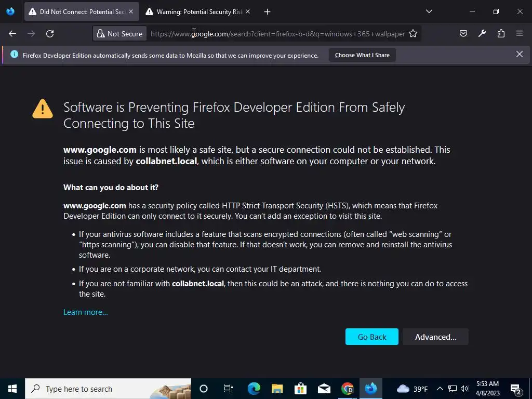
Task: Click the forward navigation arrow
Action: pos(31,34)
